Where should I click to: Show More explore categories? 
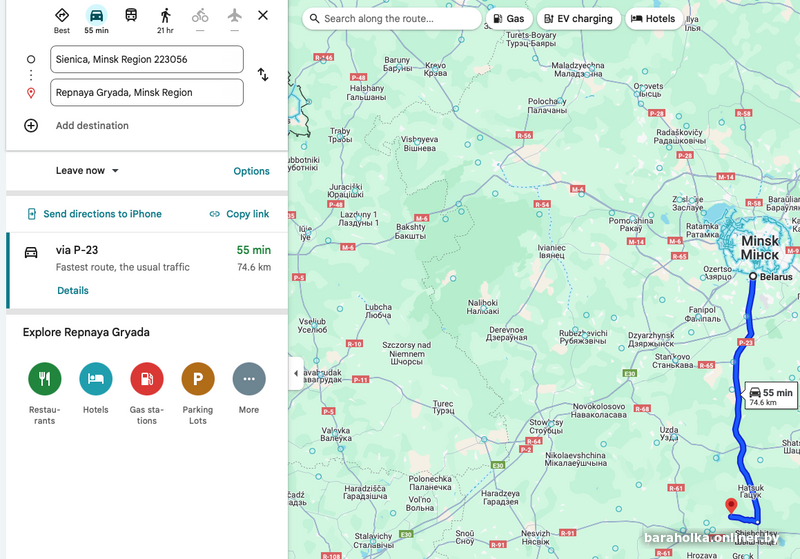pyautogui.click(x=249, y=379)
